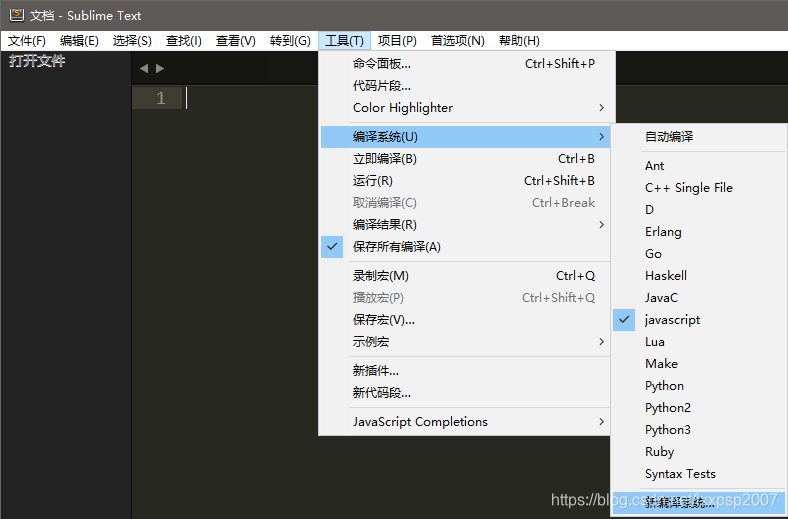Select 运行(R) menu entry
Viewport: 788px width, 519px height.
click(x=465, y=181)
